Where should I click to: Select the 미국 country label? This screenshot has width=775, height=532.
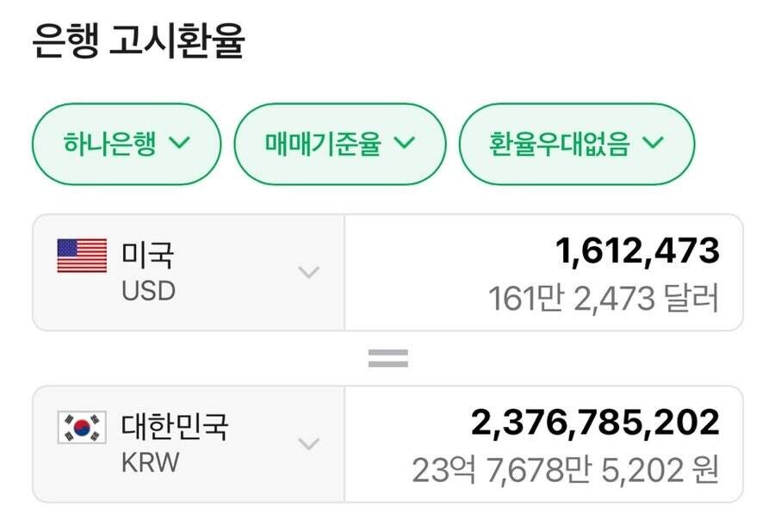147,256
